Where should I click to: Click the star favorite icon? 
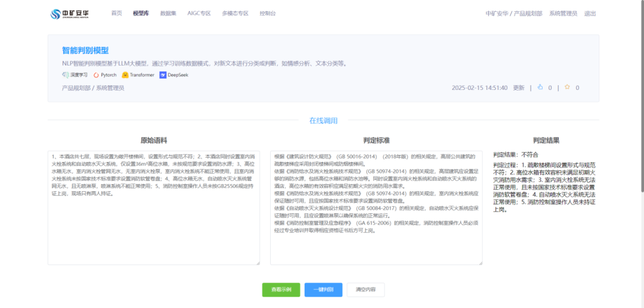coord(567,88)
